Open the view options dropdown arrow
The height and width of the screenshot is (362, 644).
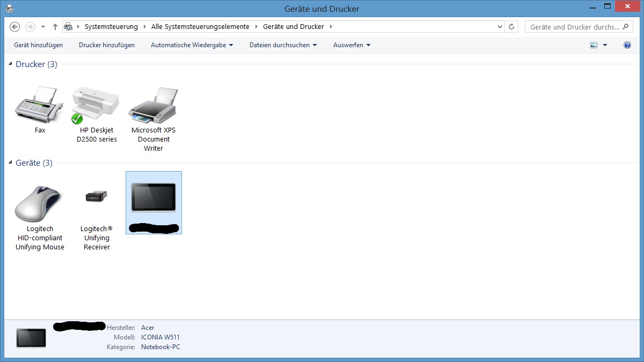pyautogui.click(x=605, y=45)
